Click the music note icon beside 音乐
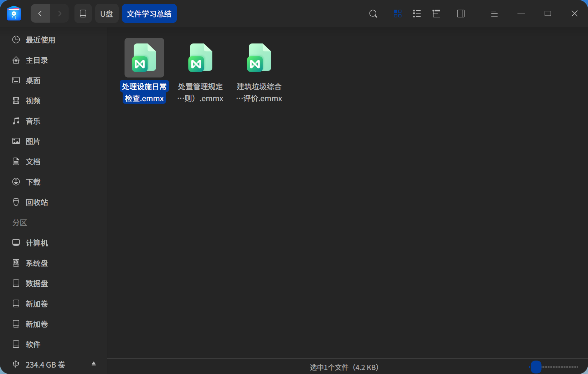This screenshot has width=588, height=374. [16, 121]
